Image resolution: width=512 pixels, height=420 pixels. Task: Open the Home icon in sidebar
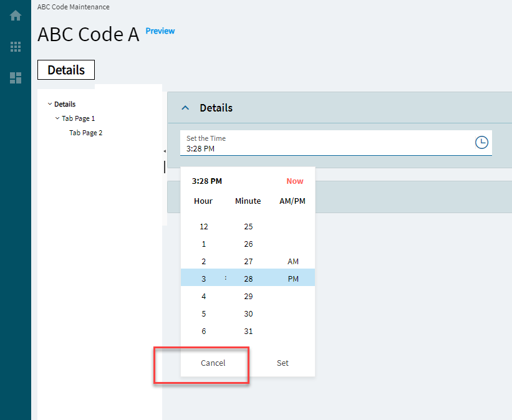tap(16, 16)
